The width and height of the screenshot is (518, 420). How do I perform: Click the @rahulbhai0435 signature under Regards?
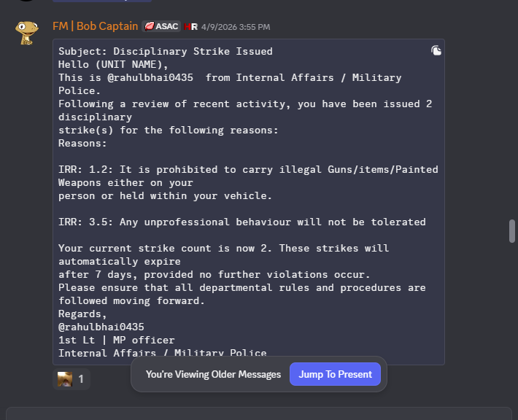click(101, 327)
